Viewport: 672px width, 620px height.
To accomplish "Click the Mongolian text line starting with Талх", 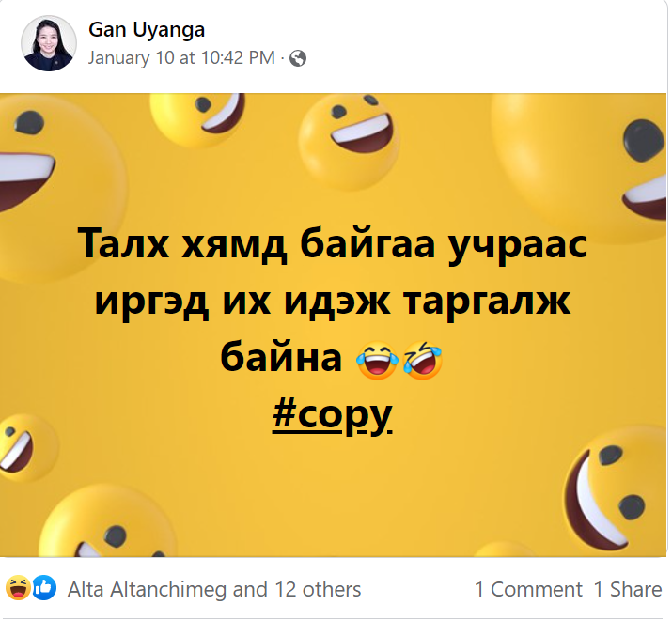I will (x=333, y=243).
